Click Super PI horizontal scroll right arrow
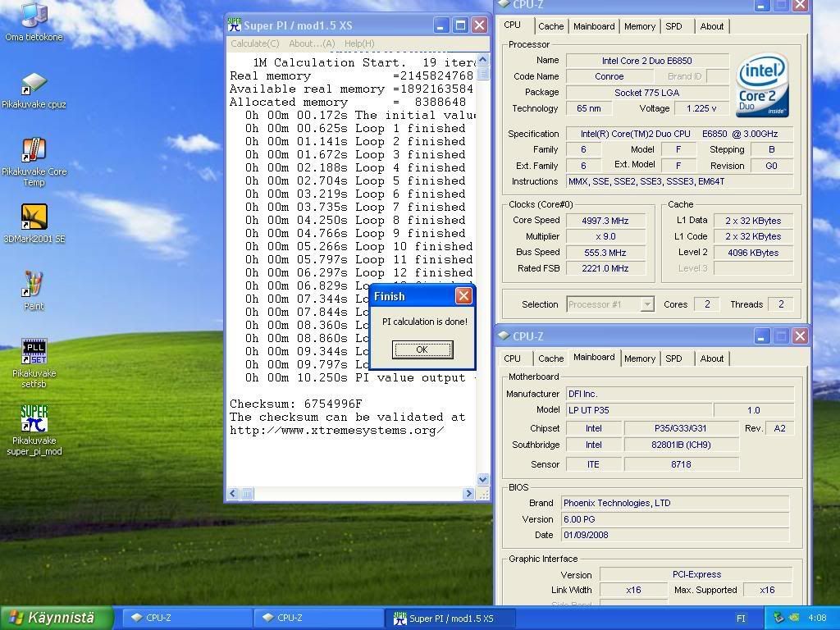 (x=468, y=493)
